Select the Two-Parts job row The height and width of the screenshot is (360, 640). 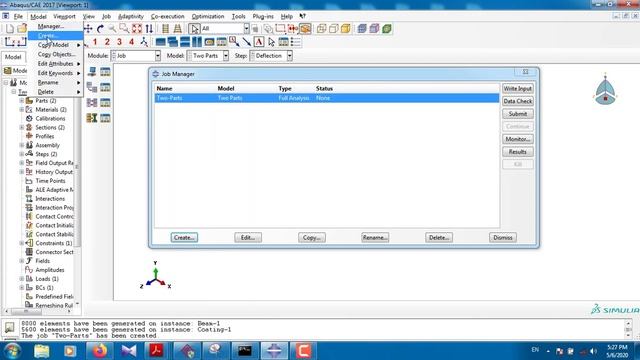[327, 98]
